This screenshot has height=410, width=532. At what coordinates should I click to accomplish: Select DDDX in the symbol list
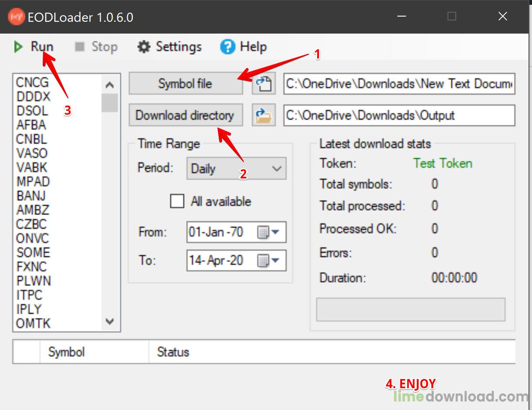(34, 96)
